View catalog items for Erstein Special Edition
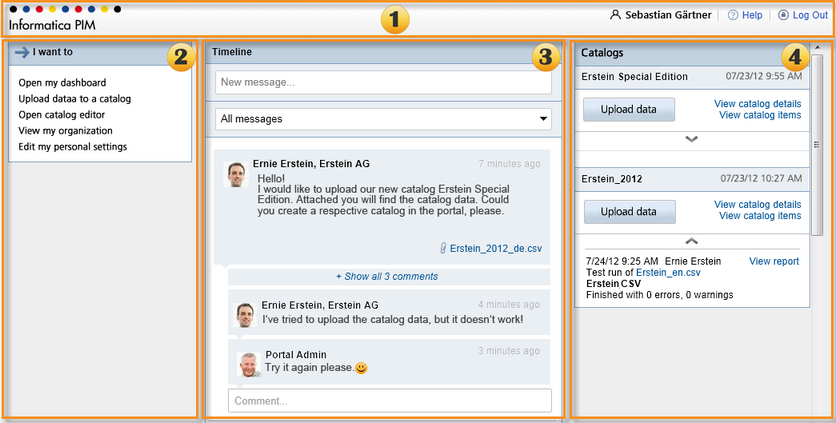 pos(760,115)
